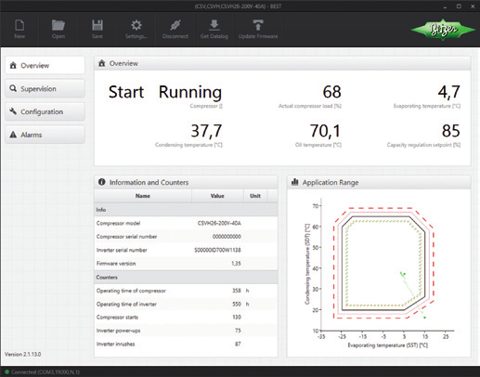This screenshot has width=480, height=377.
Task: Switch to the Overview sidebar tab
Action: (45, 65)
